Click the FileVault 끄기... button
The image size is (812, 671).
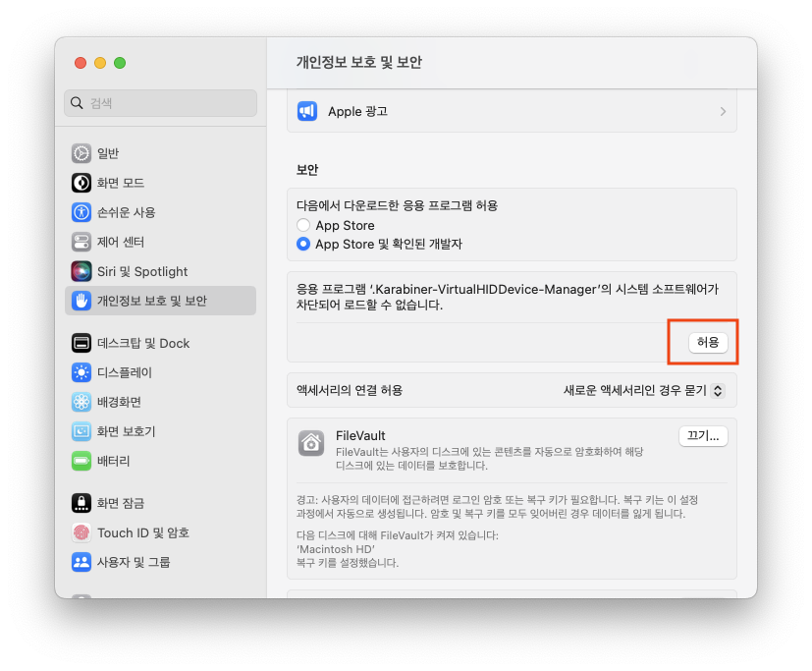tap(703, 436)
